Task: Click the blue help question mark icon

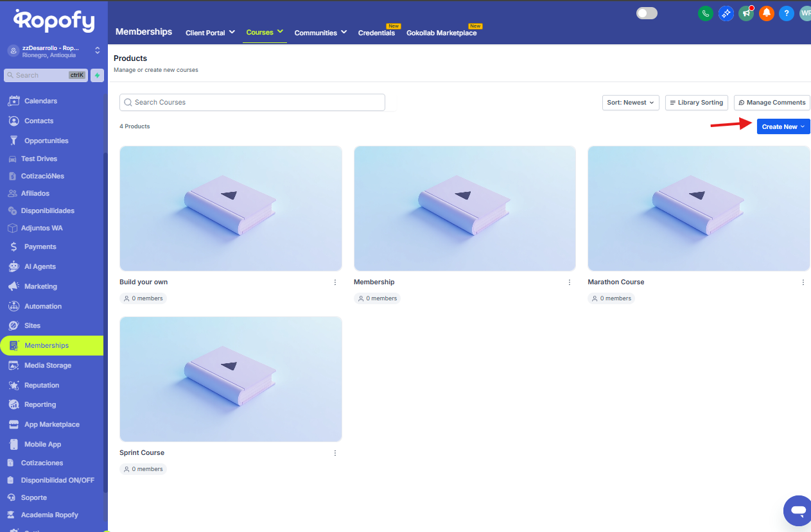Action: point(786,13)
